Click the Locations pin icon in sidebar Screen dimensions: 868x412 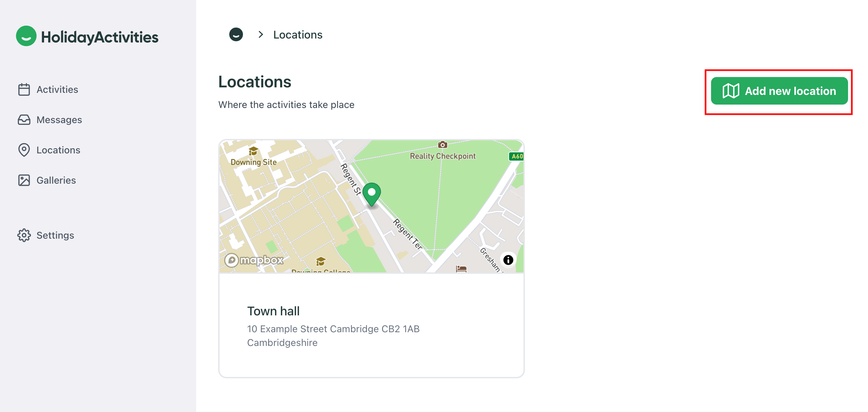(x=24, y=150)
